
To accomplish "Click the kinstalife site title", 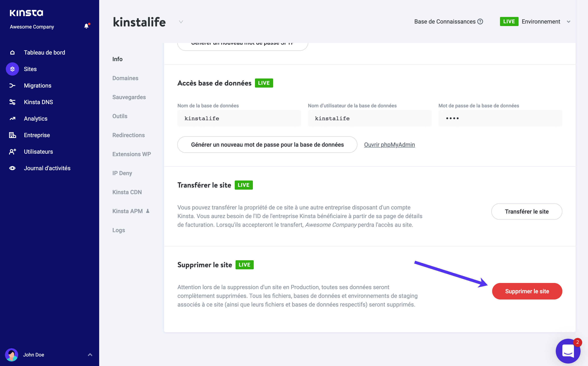I will 139,22.
